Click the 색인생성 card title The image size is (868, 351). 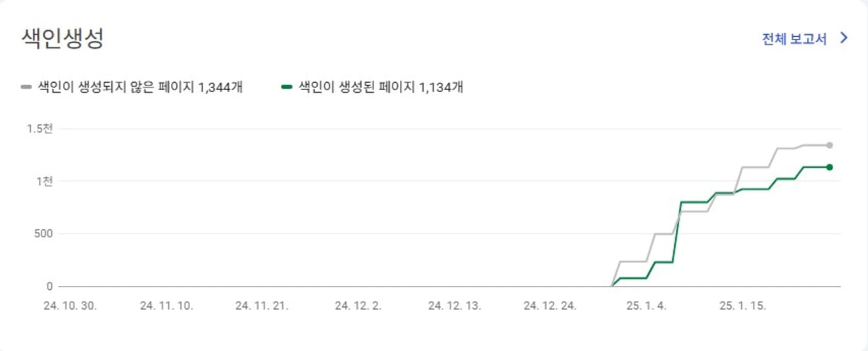click(x=62, y=38)
